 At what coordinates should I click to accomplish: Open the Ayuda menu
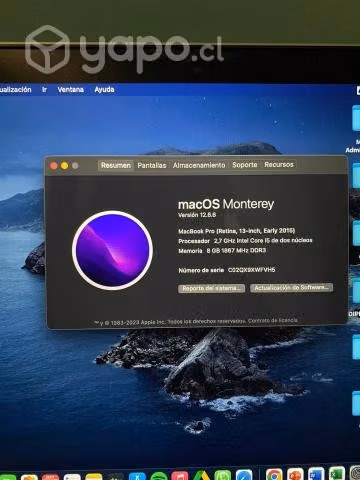104,89
